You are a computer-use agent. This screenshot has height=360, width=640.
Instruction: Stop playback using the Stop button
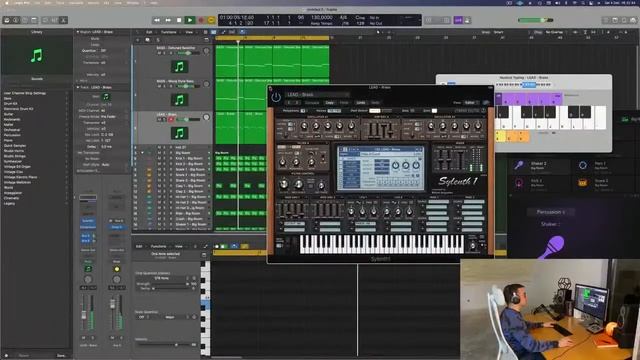tap(179, 20)
